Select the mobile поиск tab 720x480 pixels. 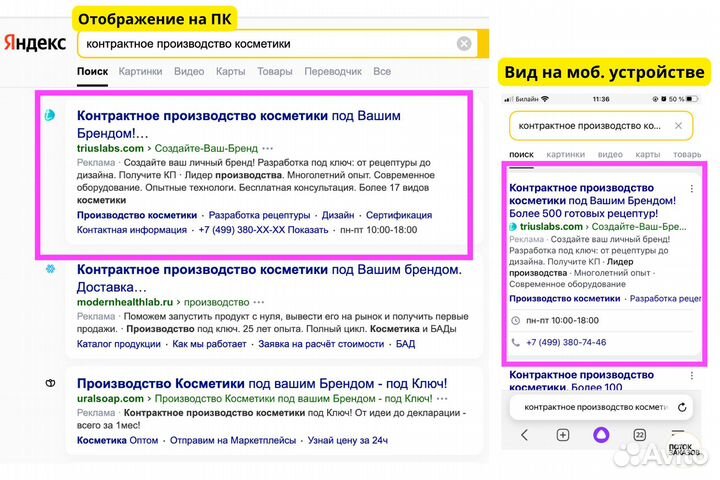[521, 154]
